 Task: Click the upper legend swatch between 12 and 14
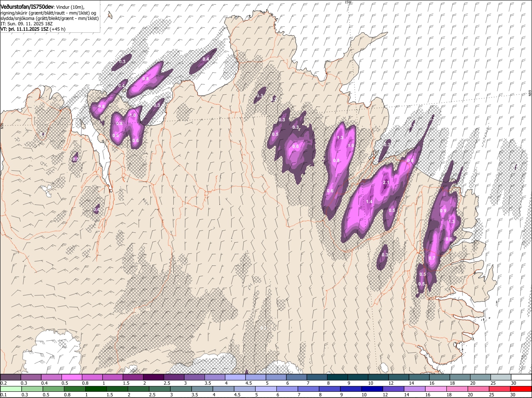point(399,377)
